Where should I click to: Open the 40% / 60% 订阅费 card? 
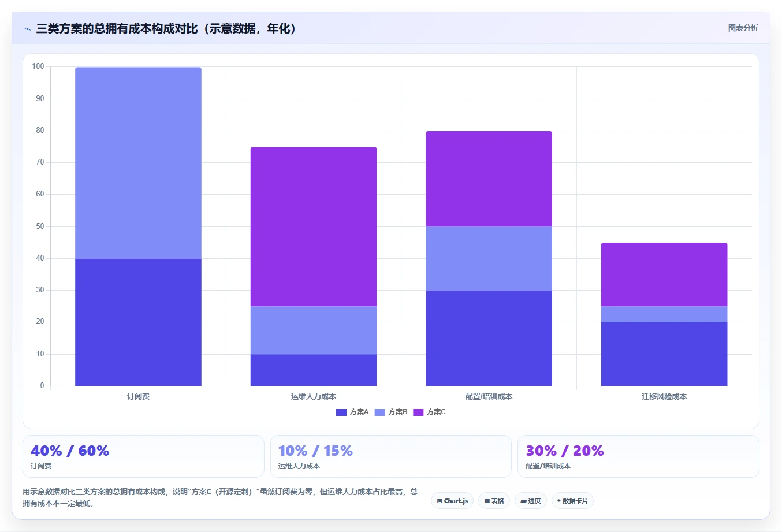click(x=143, y=456)
